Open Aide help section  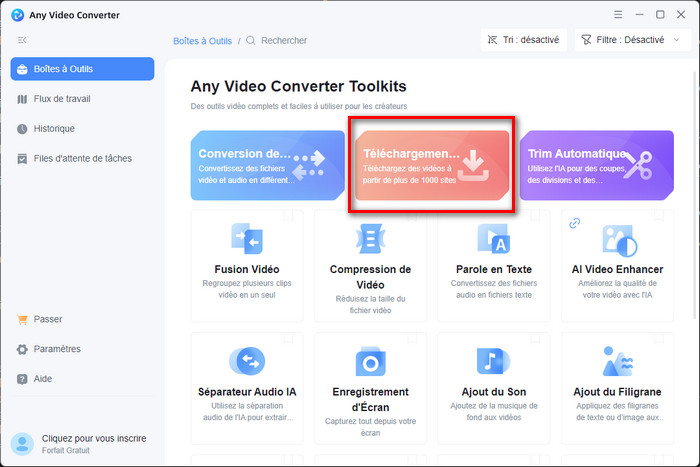click(x=82, y=379)
